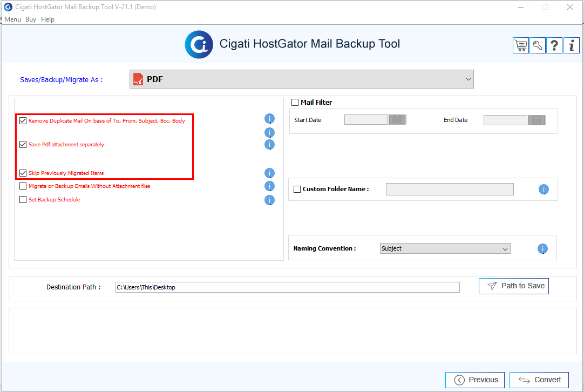Open the Buy menu

pyautogui.click(x=31, y=19)
